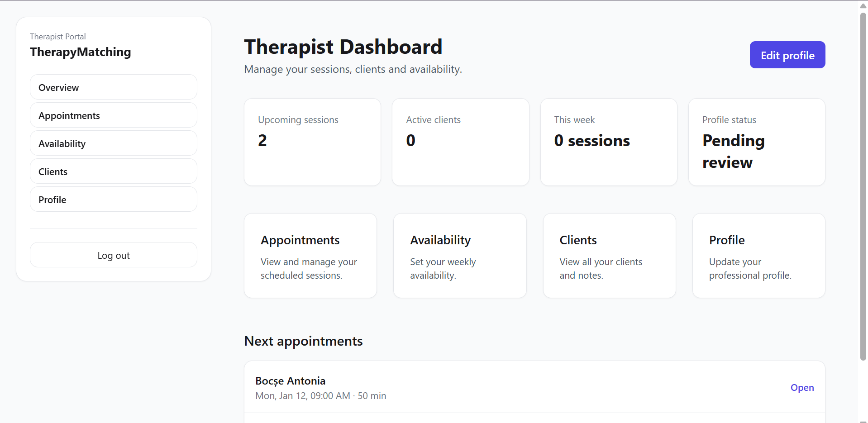Open the Availability card for weekly availability
The image size is (868, 423).
460,256
